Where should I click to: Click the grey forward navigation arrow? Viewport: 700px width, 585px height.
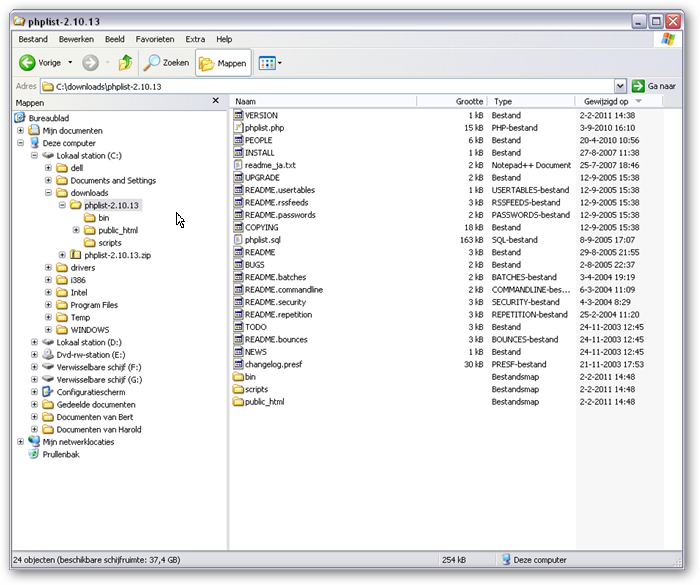click(x=90, y=63)
